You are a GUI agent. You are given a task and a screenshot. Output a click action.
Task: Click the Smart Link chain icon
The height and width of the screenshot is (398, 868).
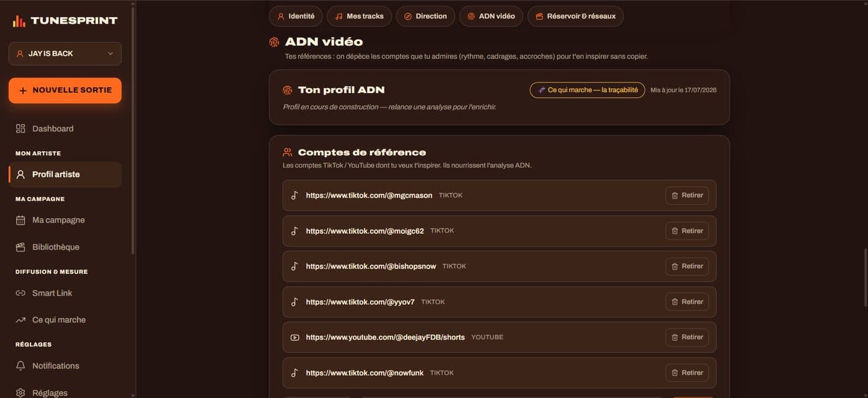point(20,293)
